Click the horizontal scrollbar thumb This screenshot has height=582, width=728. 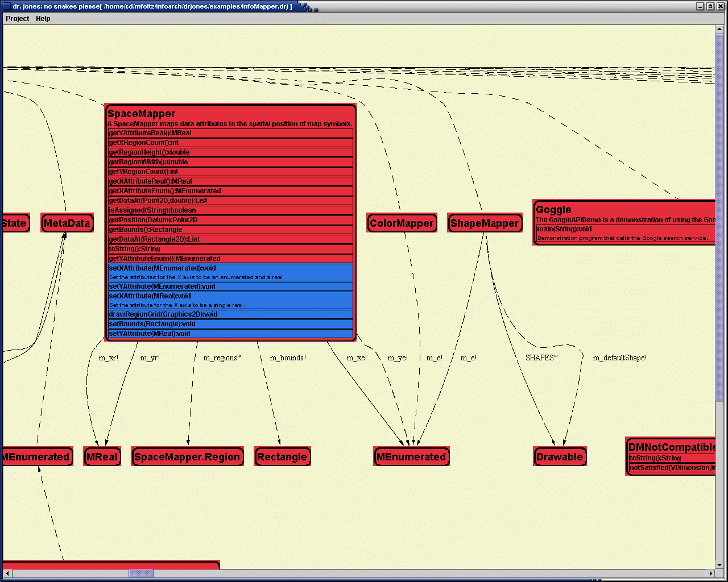coord(140,574)
